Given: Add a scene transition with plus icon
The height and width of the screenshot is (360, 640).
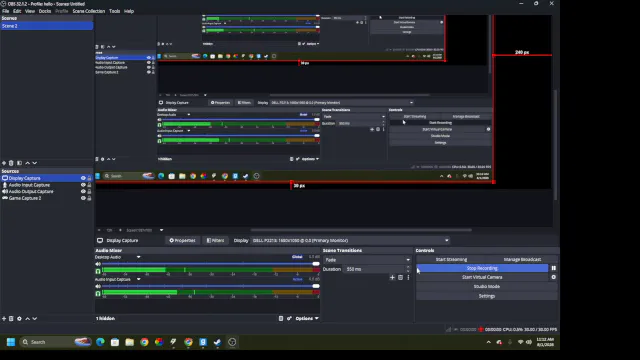Looking at the screenshot, I should pyautogui.click(x=392, y=278).
